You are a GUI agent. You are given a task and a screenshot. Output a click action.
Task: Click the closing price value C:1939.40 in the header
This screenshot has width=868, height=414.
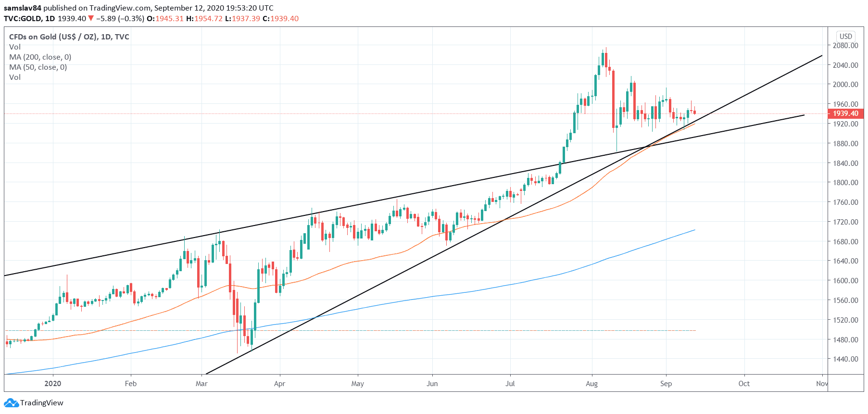(280, 18)
